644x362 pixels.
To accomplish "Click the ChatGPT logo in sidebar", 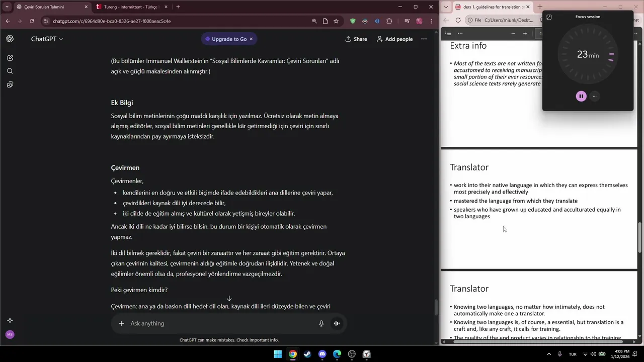I will (10, 39).
